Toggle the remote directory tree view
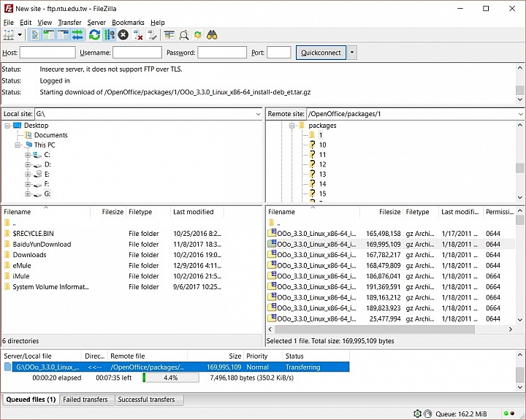 (x=63, y=35)
